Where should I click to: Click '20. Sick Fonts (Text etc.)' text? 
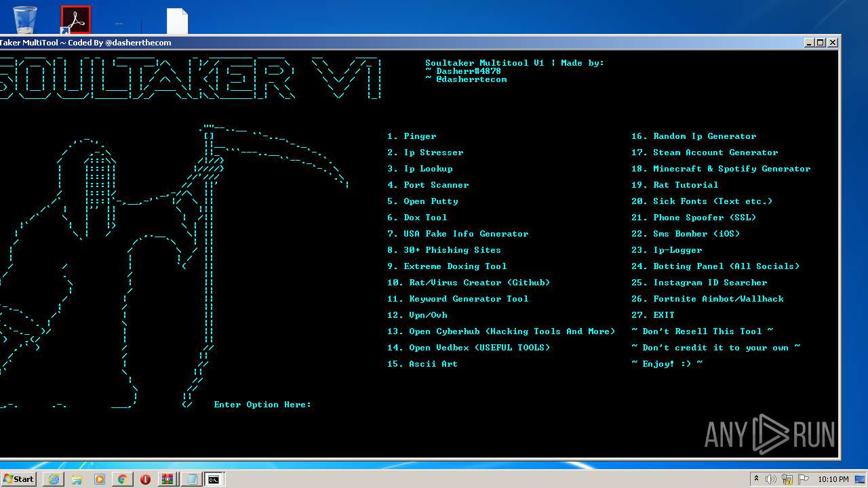pos(702,201)
